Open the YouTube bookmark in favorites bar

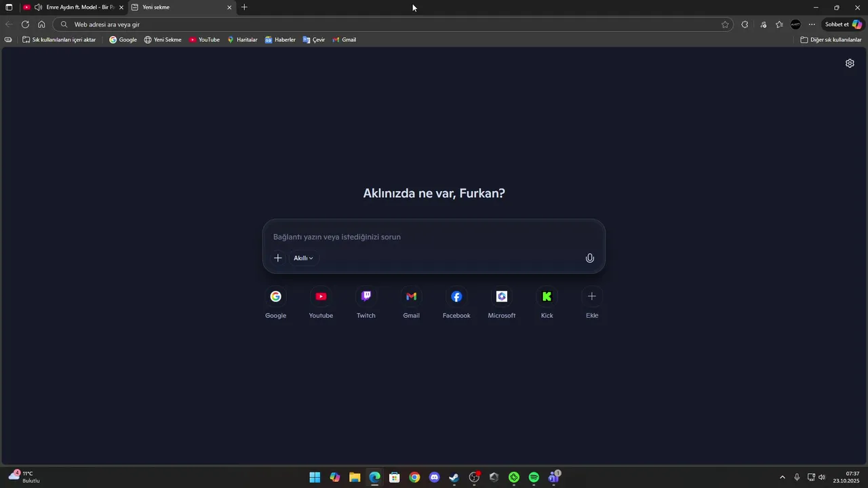(x=204, y=40)
